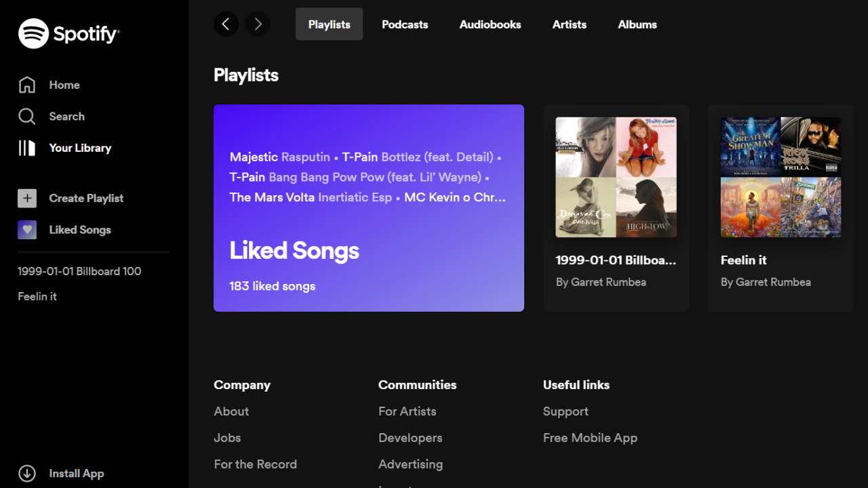Open the Feelin it playlist cover
This screenshot has height=488, width=868.
click(781, 178)
